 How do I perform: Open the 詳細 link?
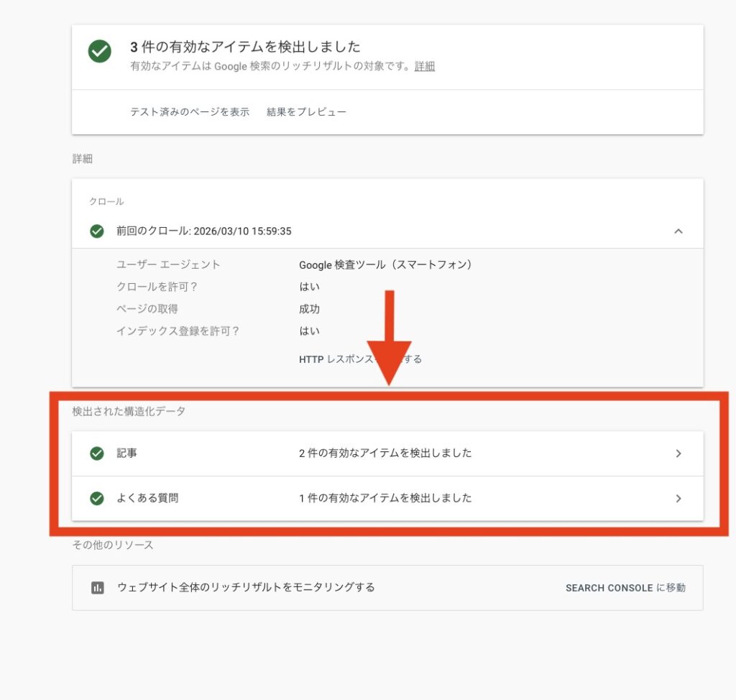click(423, 67)
